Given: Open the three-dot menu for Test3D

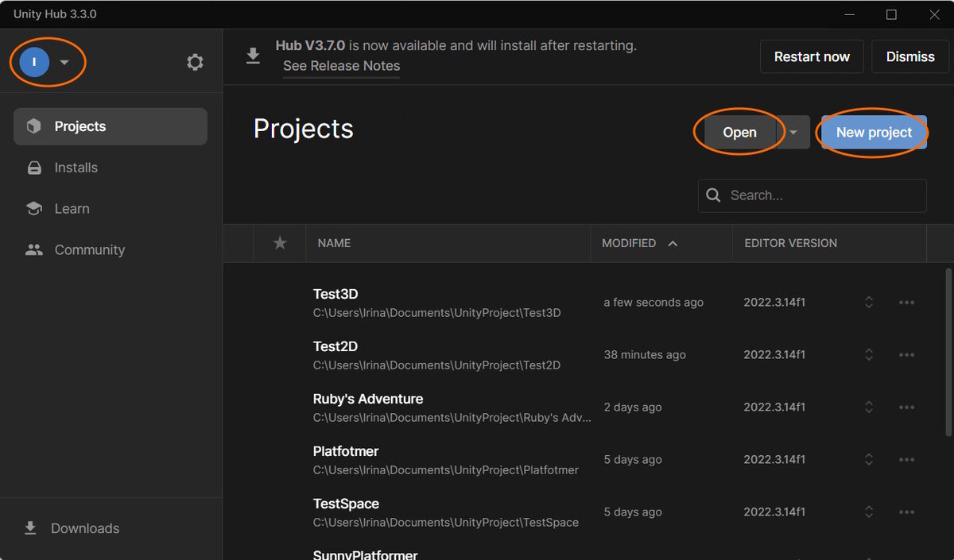Looking at the screenshot, I should [x=906, y=303].
